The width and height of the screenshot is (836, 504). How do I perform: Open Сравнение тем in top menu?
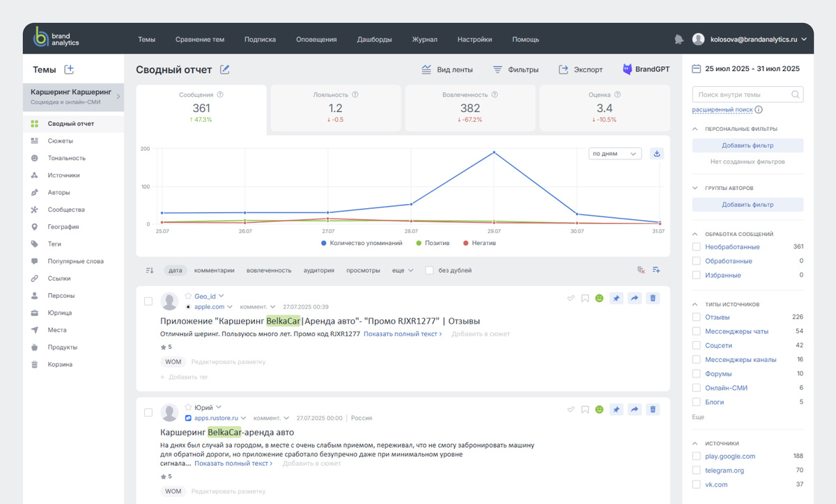pyautogui.click(x=200, y=40)
